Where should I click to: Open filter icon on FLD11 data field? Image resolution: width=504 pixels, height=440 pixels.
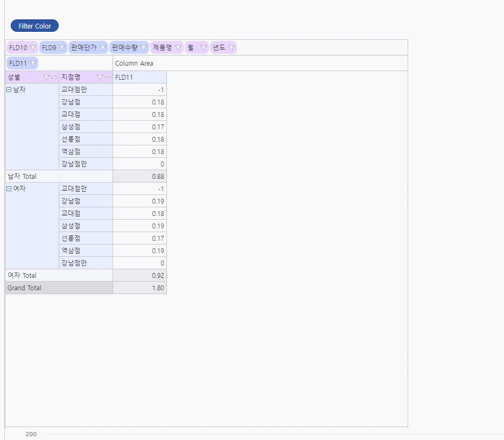tap(33, 64)
